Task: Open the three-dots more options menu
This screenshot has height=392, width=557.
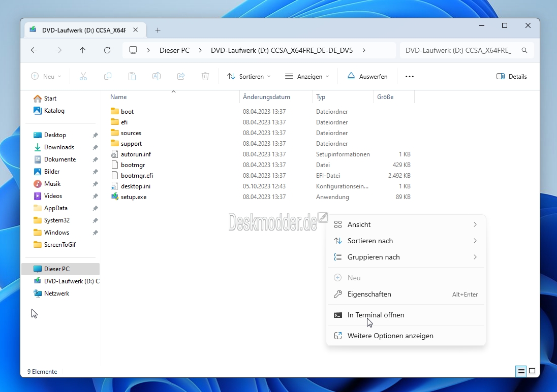Action: 410,76
